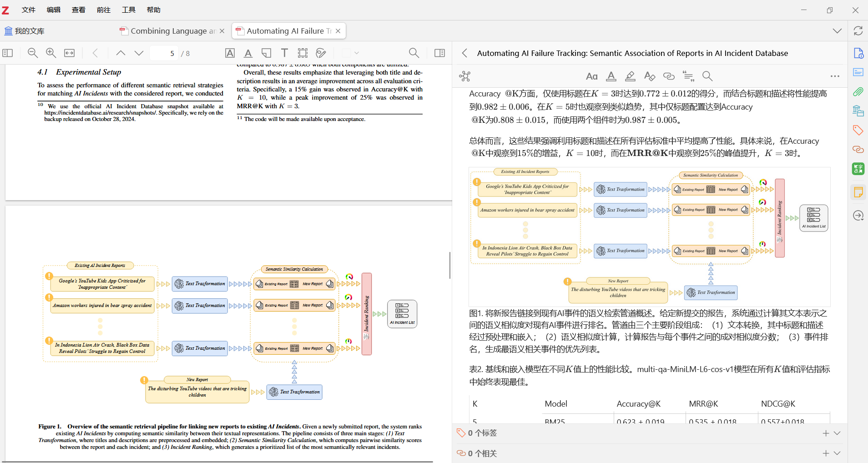Choose note text color tool
The image size is (868, 463).
tap(611, 76)
